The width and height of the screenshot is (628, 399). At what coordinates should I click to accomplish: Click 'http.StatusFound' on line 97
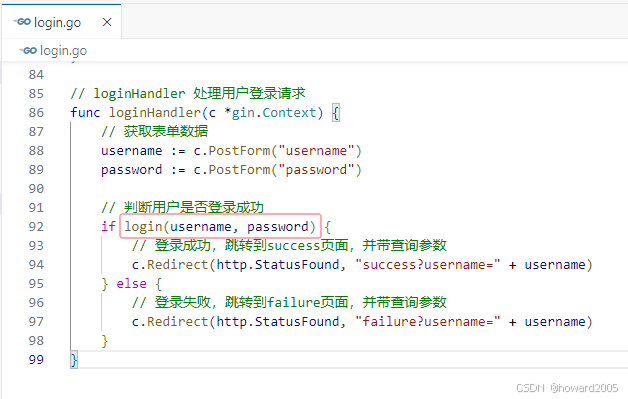(278, 322)
